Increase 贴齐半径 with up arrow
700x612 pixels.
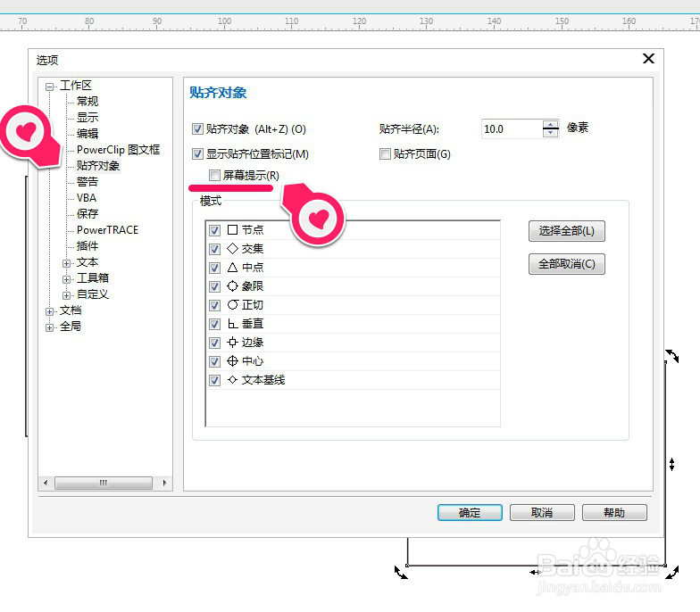point(551,125)
